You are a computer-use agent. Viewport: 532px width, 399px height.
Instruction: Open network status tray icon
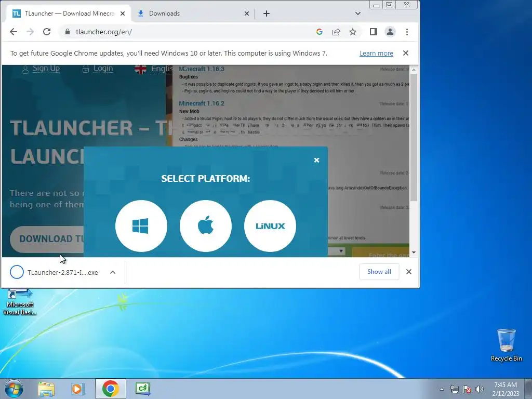(454, 389)
